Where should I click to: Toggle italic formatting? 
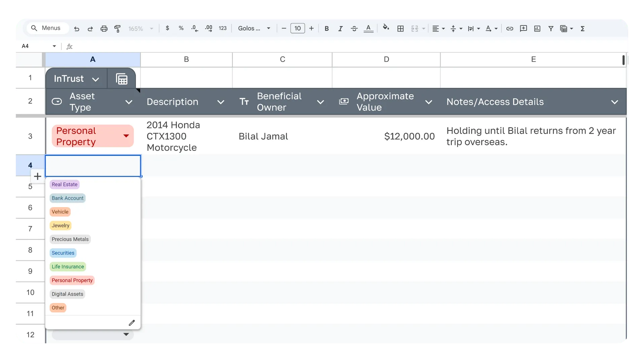[340, 29]
